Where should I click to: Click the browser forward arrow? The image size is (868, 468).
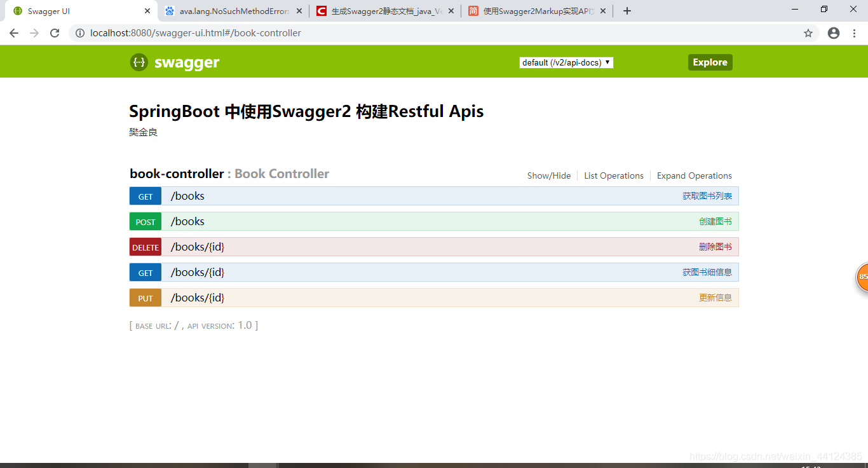[x=34, y=33]
